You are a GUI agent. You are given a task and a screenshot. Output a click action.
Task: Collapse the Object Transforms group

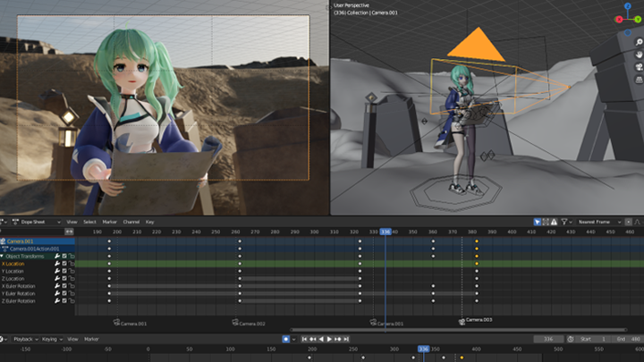(x=3, y=257)
